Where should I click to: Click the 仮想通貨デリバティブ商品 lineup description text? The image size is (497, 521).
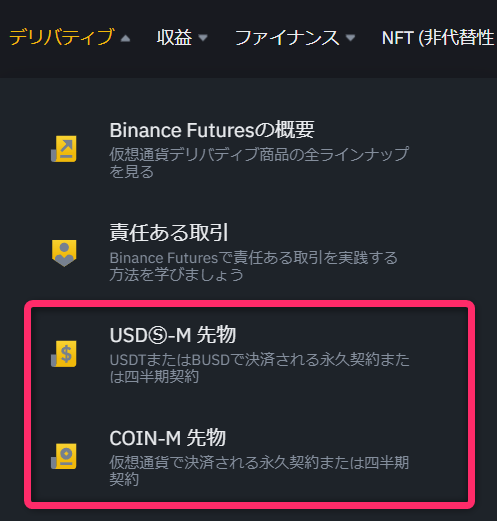pos(259,163)
